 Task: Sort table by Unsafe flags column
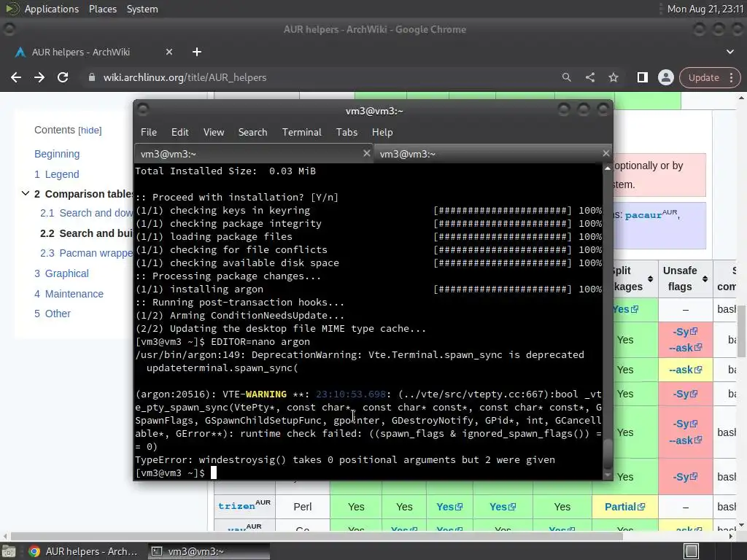pos(705,279)
